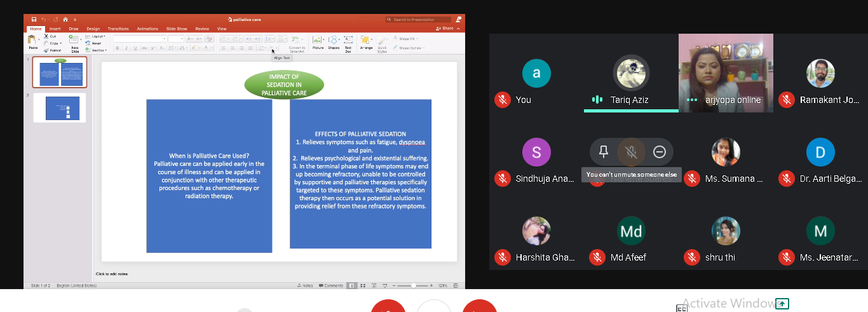The width and height of the screenshot is (868, 312).
Task: Switch to the Transitions tab
Action: tap(118, 29)
